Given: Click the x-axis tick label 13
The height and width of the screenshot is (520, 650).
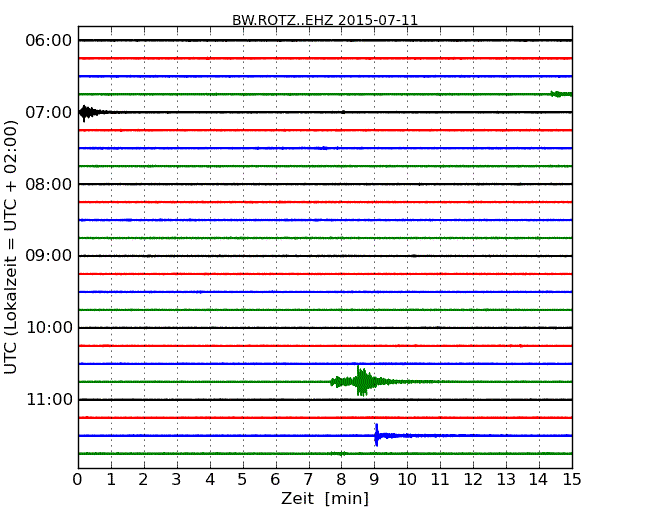Looking at the screenshot, I should point(506,480).
